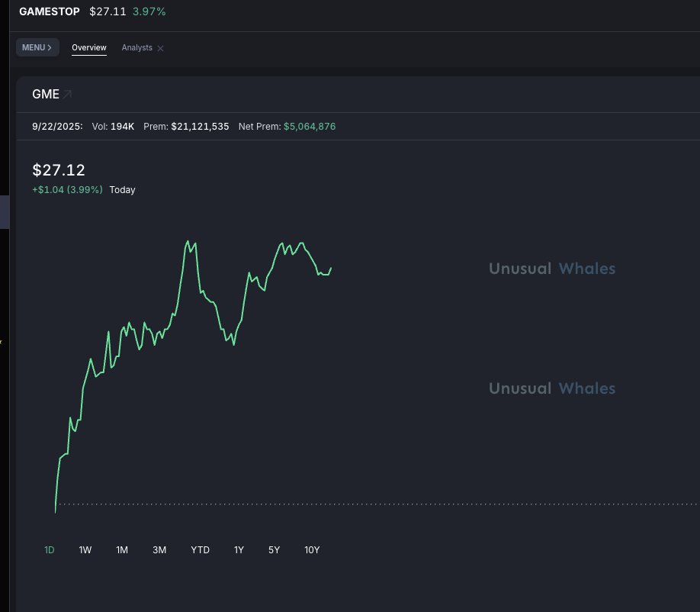The height and width of the screenshot is (612, 700).
Task: Select the 1Y chart range
Action: (x=239, y=549)
